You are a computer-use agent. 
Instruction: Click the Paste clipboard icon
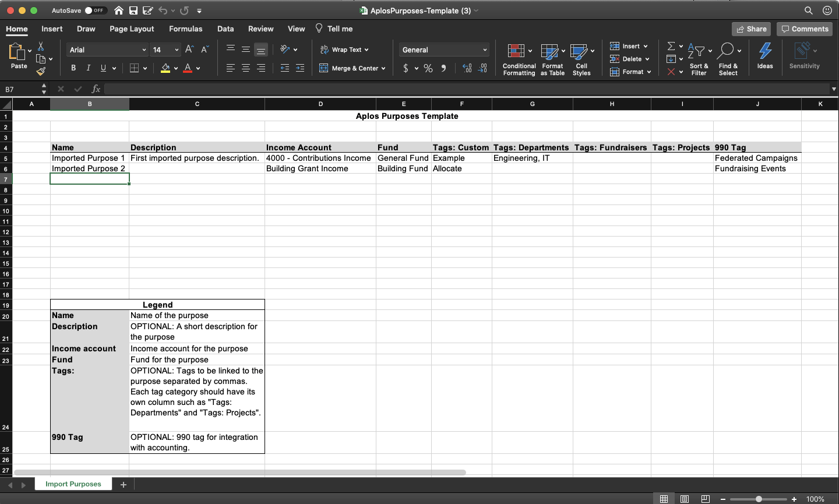point(17,52)
